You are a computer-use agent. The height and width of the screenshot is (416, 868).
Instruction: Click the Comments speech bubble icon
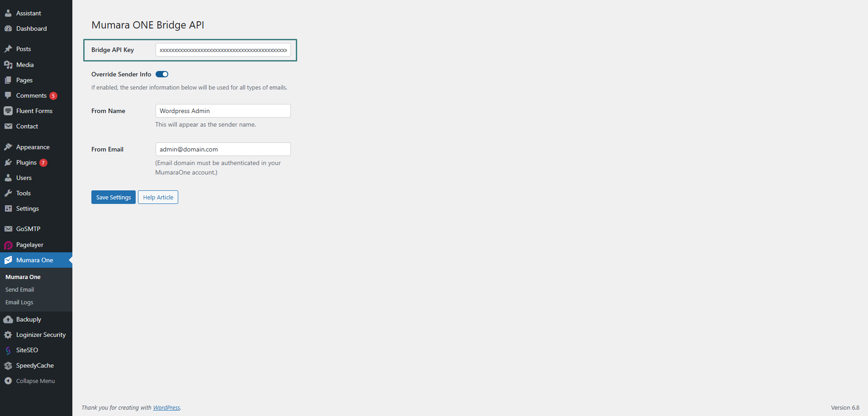(8, 95)
